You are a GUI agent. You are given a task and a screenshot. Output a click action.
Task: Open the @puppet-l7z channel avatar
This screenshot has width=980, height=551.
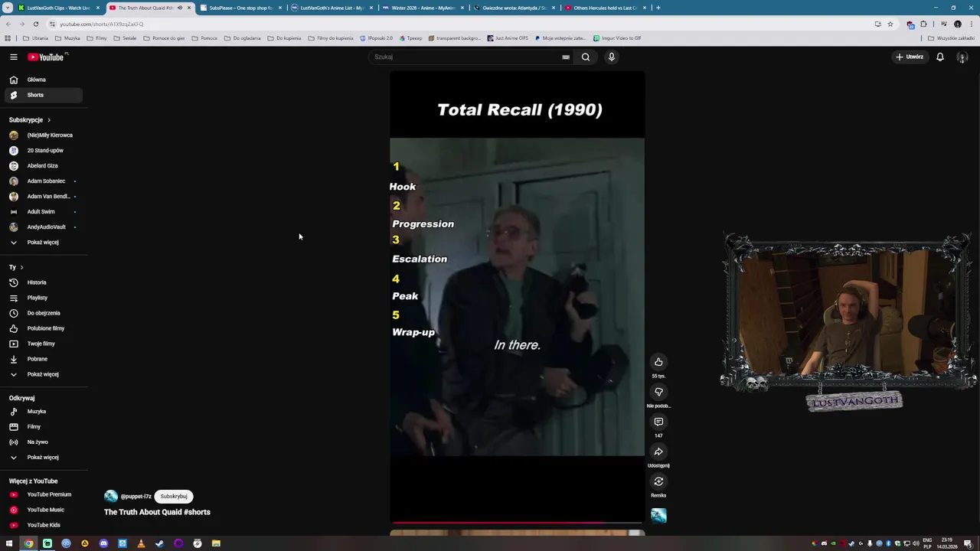click(111, 496)
